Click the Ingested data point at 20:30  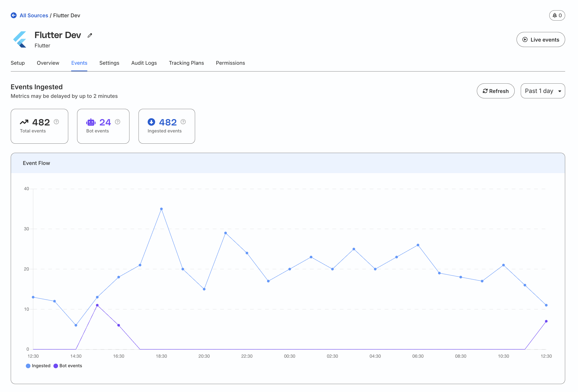point(204,289)
